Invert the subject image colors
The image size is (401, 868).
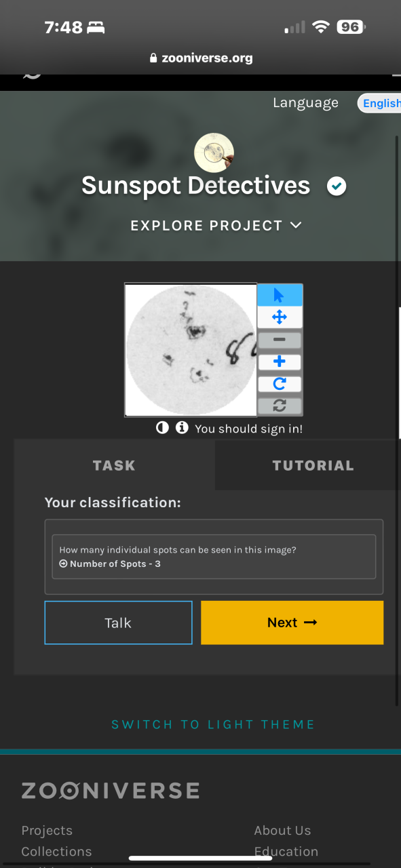click(x=162, y=428)
